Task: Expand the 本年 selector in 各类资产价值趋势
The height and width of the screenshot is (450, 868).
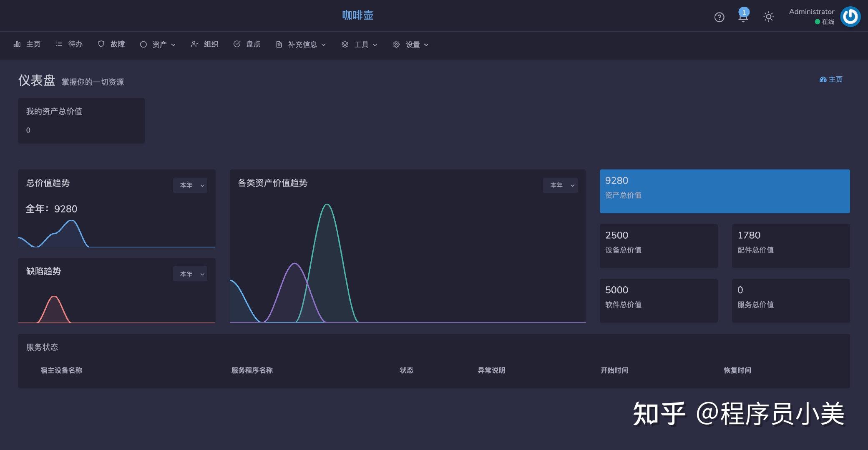Action: [x=560, y=185]
